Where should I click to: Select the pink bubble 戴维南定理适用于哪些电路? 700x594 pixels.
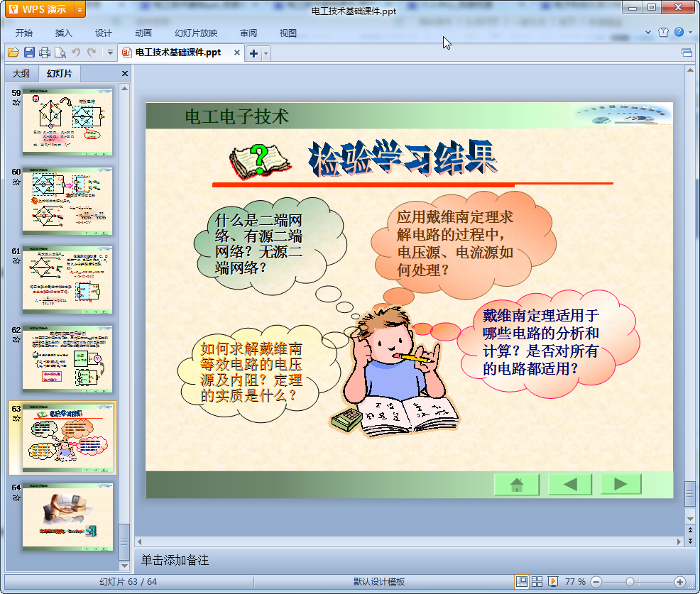pyautogui.click(x=548, y=343)
